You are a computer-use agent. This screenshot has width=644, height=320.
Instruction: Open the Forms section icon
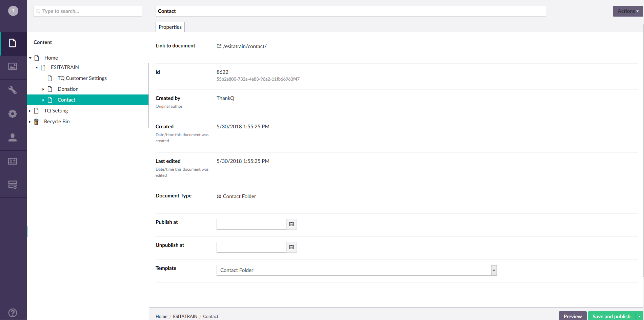[13, 185]
